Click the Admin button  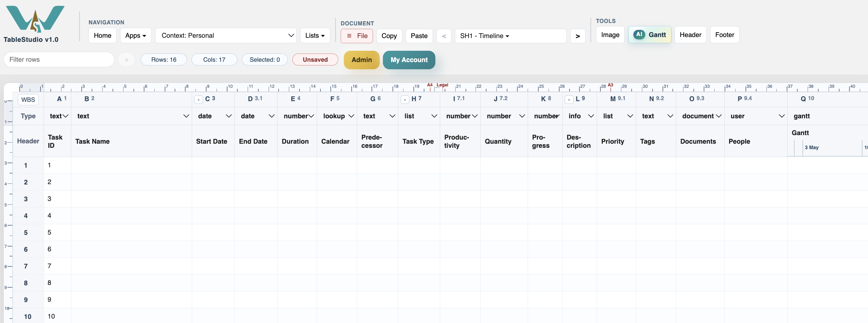(x=362, y=60)
